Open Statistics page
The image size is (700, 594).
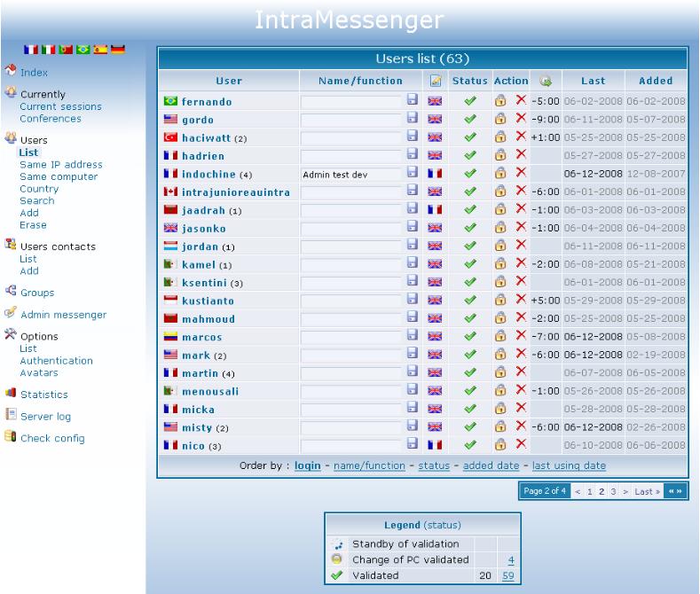click(44, 395)
